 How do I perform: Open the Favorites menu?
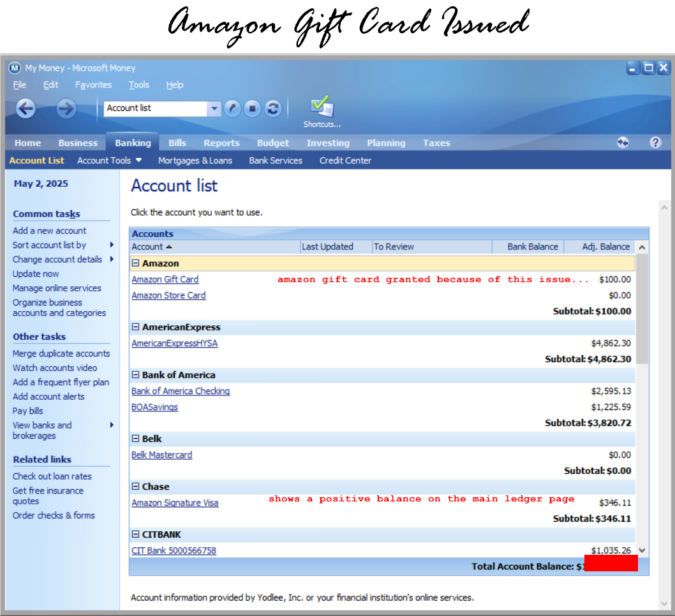point(93,85)
